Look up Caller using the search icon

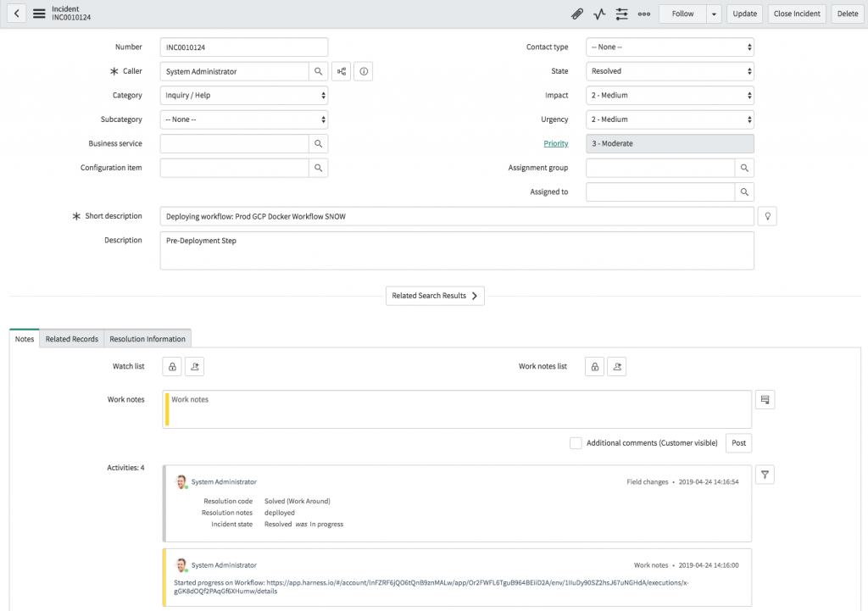[319, 71]
